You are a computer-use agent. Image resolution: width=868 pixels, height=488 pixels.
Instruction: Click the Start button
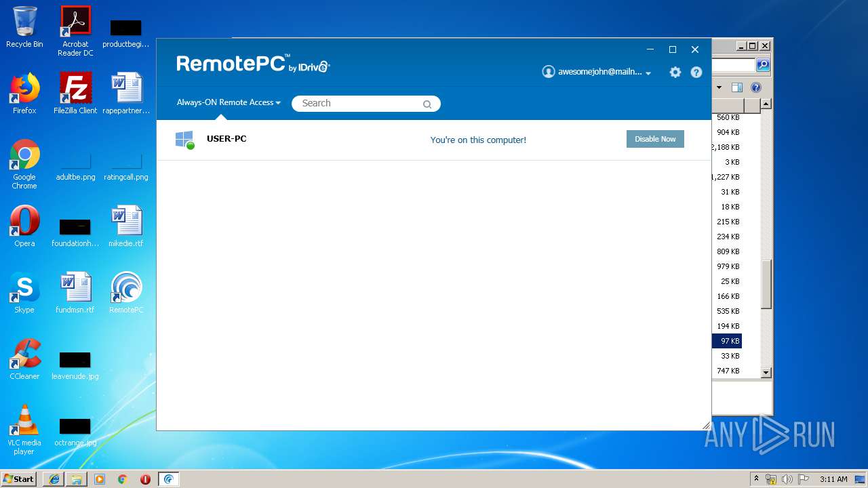(19, 479)
